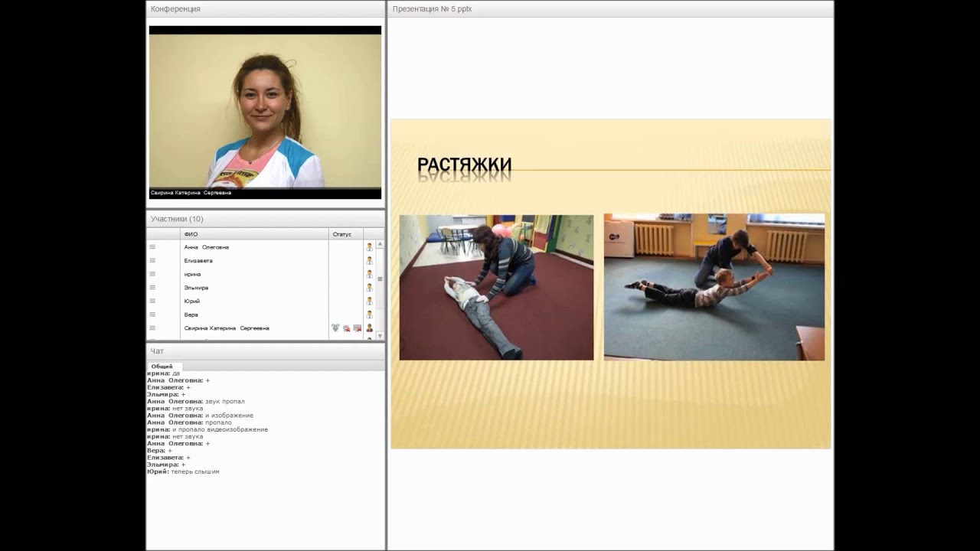The width and height of the screenshot is (980, 551).
Task: Select participant name Эльмира in list
Action: 196,288
